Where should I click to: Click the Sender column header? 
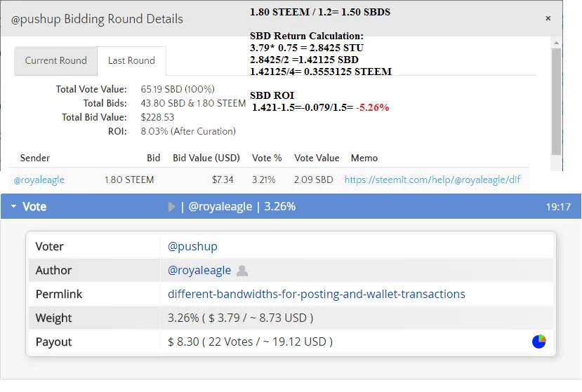(35, 158)
